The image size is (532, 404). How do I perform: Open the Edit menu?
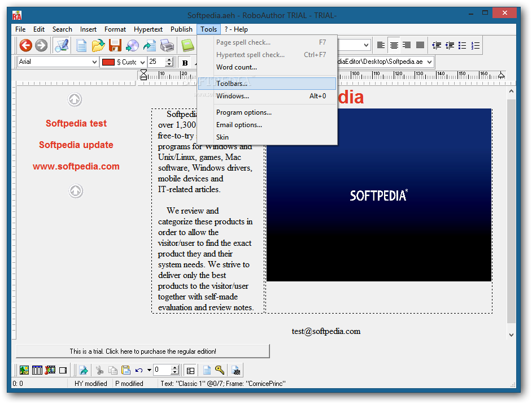click(39, 29)
